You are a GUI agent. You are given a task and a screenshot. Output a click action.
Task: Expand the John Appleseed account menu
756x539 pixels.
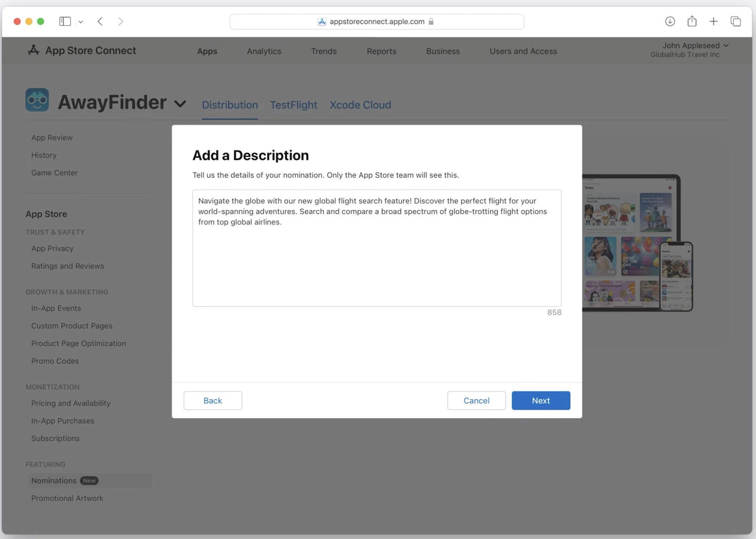[x=695, y=46]
